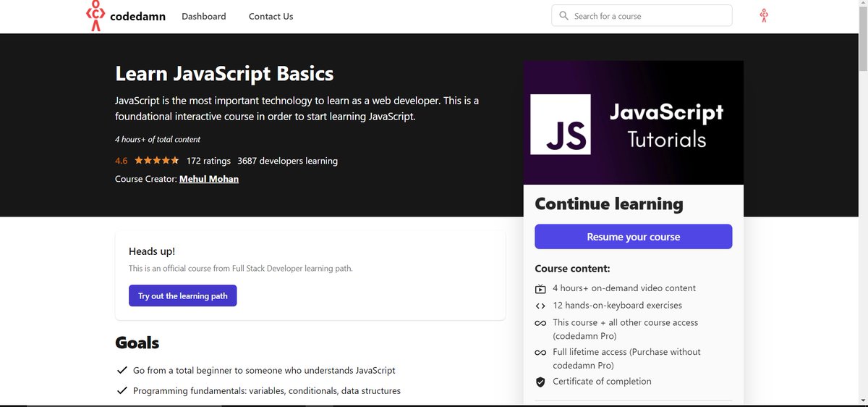
Task: Click Certificate of completion text
Action: pos(602,382)
